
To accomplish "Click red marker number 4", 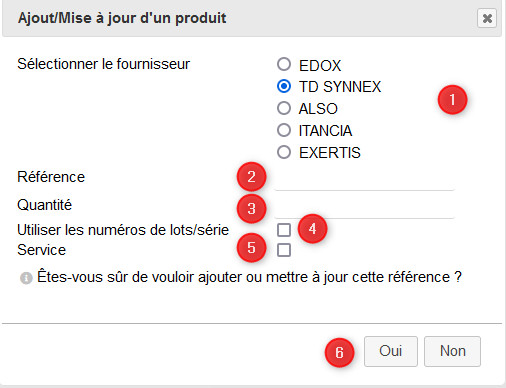I will [x=312, y=229].
